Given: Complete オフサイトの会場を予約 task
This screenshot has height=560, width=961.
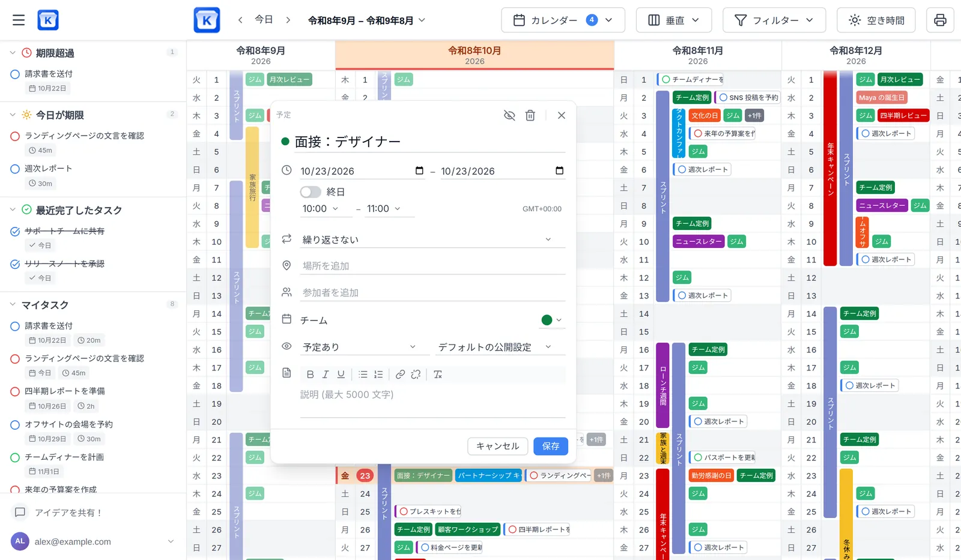Looking at the screenshot, I should click(x=15, y=424).
